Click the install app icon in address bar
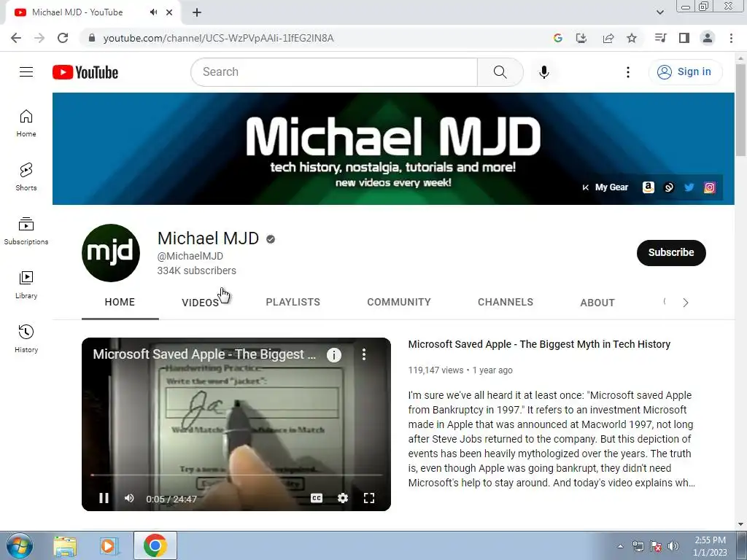This screenshot has width=747, height=560. click(581, 38)
